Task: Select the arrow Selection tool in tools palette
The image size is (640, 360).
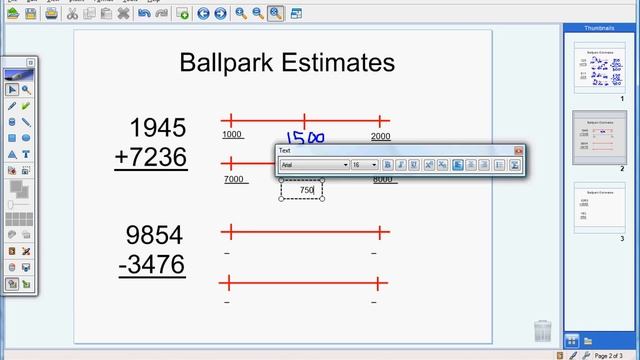Action: click(12, 89)
